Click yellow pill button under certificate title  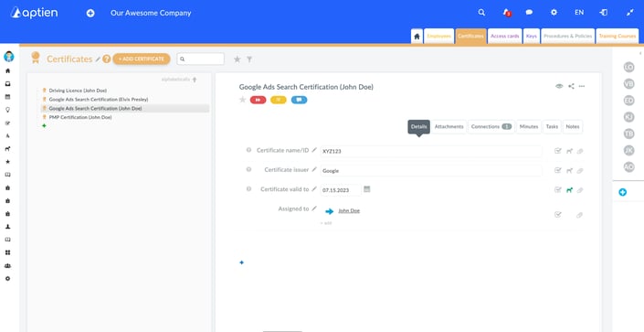(x=279, y=100)
